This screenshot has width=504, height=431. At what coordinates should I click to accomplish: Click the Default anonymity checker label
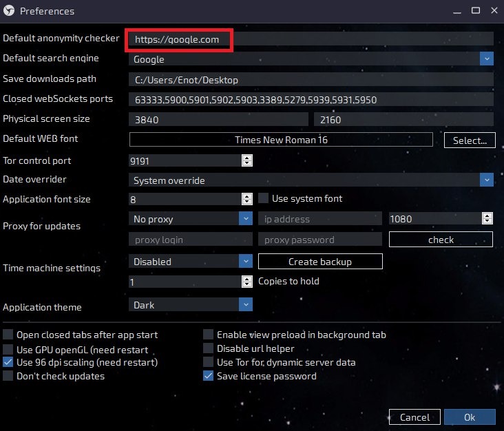click(x=61, y=39)
